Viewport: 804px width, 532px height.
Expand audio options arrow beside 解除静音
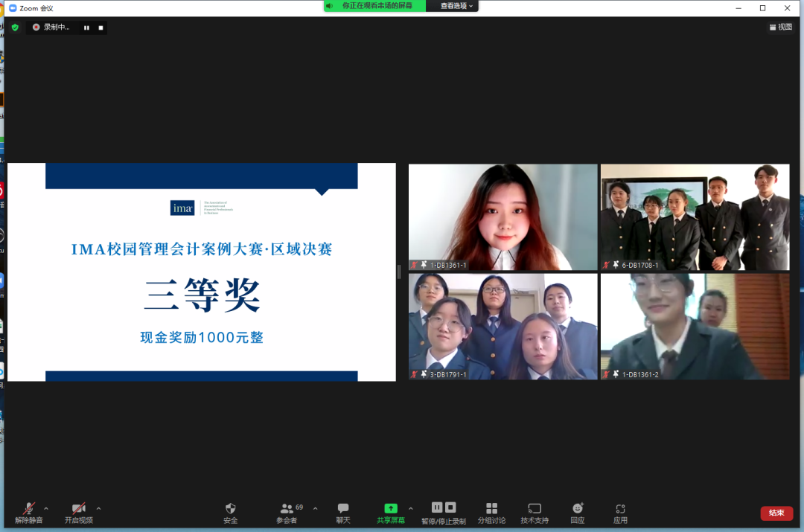(x=46, y=508)
